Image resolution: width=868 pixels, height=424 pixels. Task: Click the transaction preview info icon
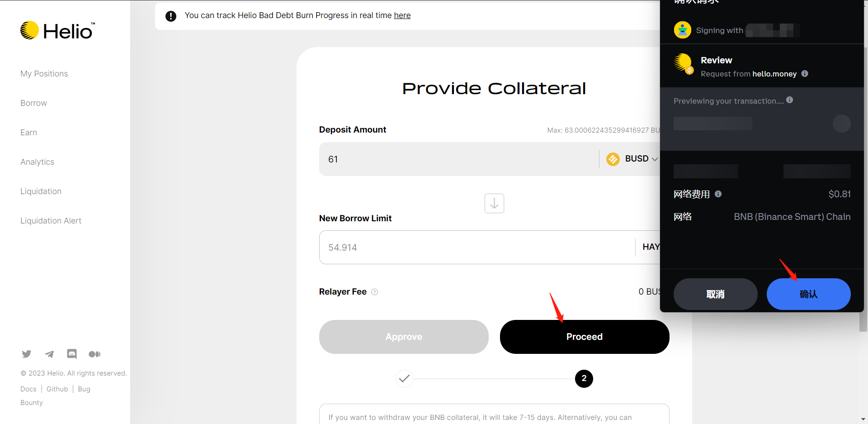(x=790, y=100)
